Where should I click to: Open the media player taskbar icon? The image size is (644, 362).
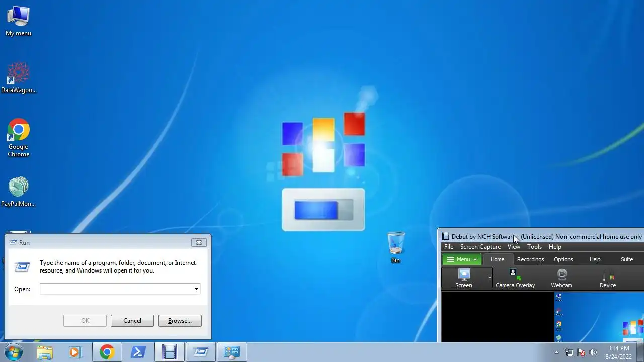[75, 352]
